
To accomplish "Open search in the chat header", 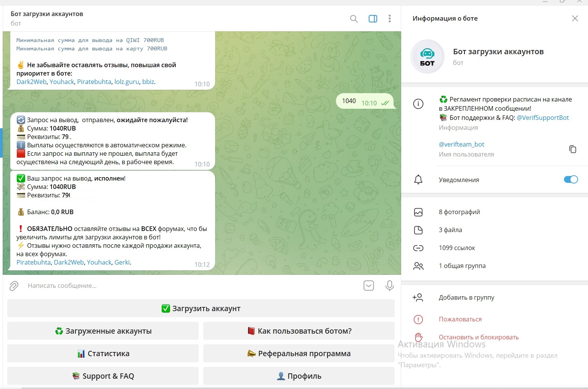I will pyautogui.click(x=353, y=19).
